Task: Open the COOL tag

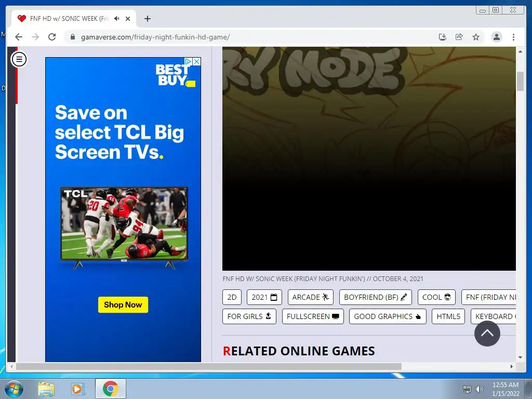Action: tap(436, 297)
